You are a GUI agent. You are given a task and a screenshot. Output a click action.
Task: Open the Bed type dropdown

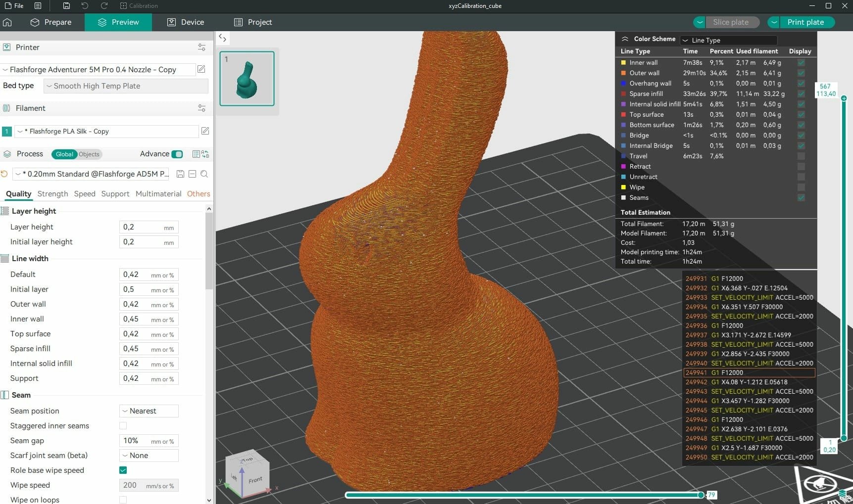[126, 86]
